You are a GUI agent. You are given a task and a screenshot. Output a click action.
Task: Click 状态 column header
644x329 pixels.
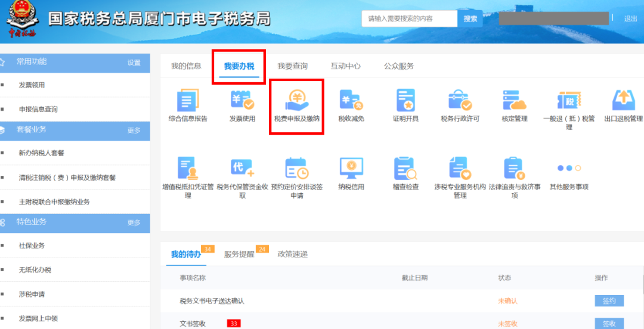pyautogui.click(x=504, y=278)
